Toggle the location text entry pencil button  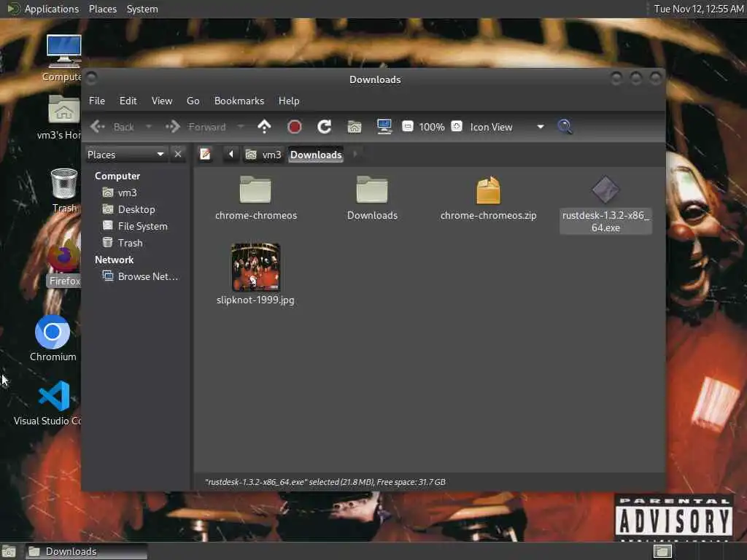[x=205, y=155]
